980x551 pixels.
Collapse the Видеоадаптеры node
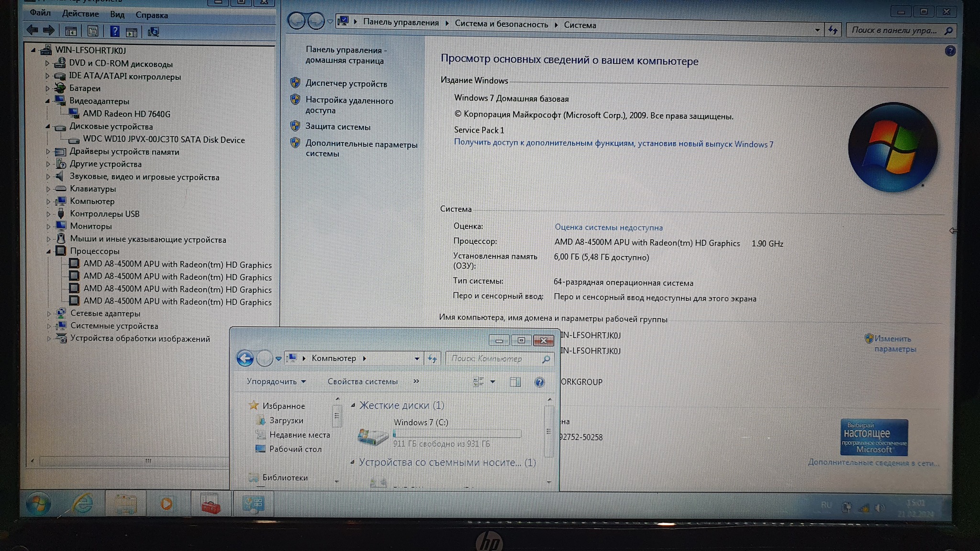pos(48,101)
